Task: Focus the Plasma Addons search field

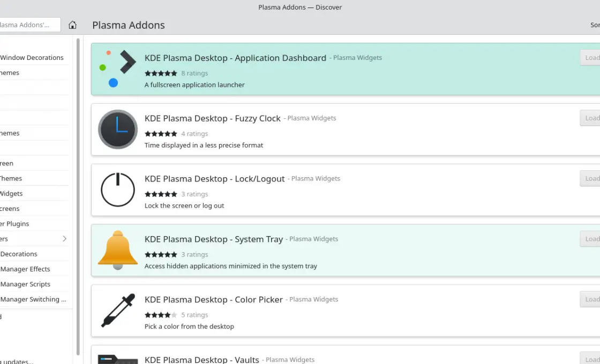Action: pos(30,25)
